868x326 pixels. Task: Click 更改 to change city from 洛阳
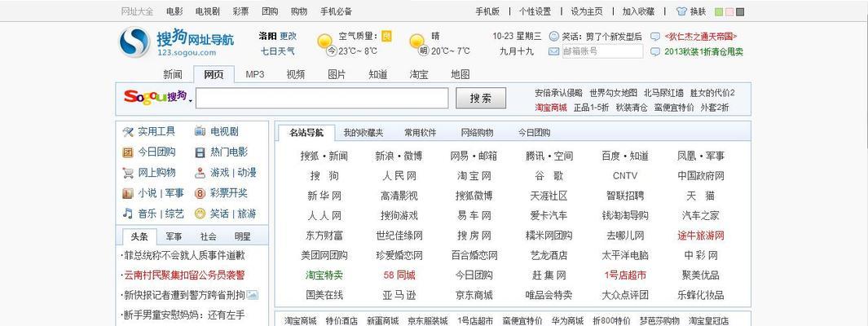coord(288,36)
